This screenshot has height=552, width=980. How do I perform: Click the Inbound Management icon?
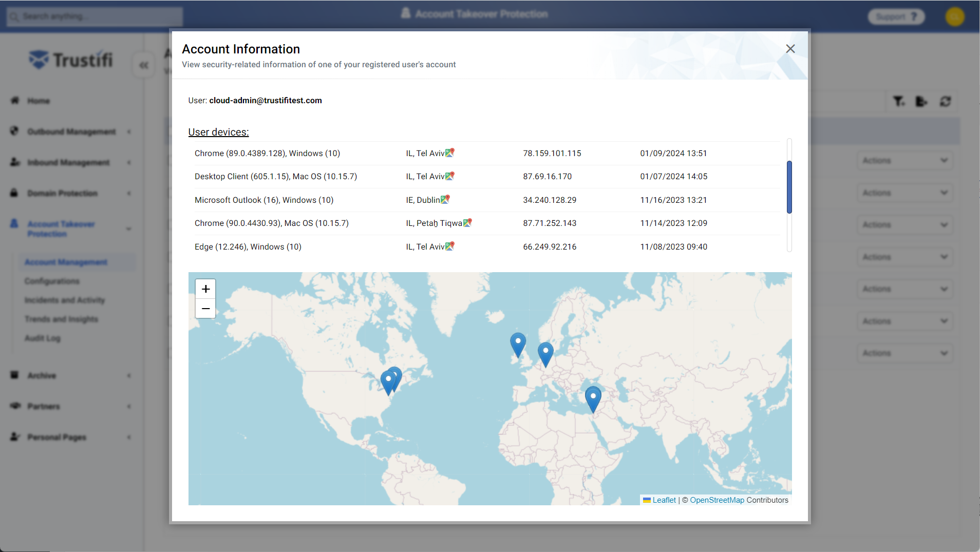point(15,162)
